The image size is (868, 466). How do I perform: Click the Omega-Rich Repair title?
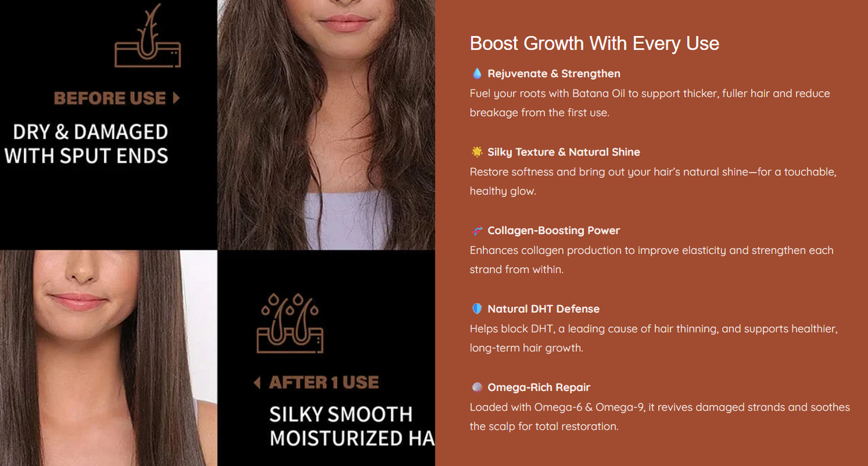click(539, 387)
